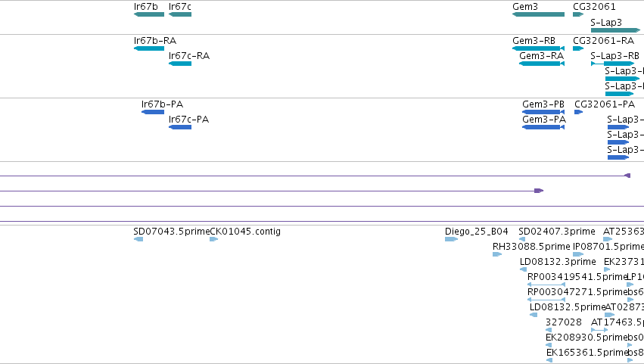Click the IP08701.5prime EST label

608,247
